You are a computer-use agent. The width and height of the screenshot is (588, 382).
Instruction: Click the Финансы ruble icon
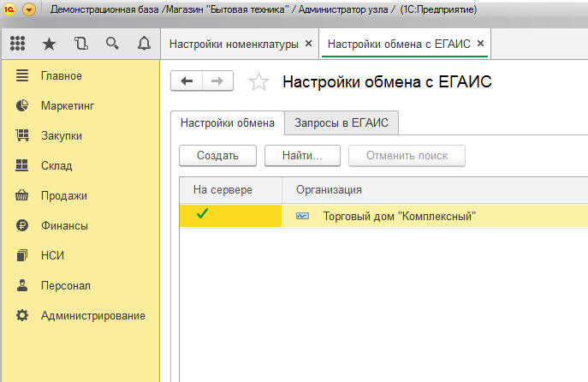pos(22,225)
